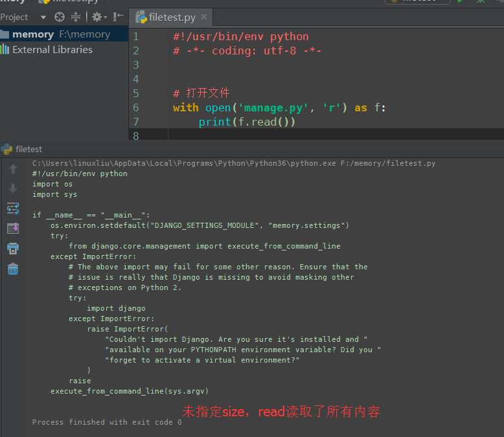Viewport: 504px width, 437px height.
Task: Toggle soft-wrap icon in run console
Action: tap(13, 208)
